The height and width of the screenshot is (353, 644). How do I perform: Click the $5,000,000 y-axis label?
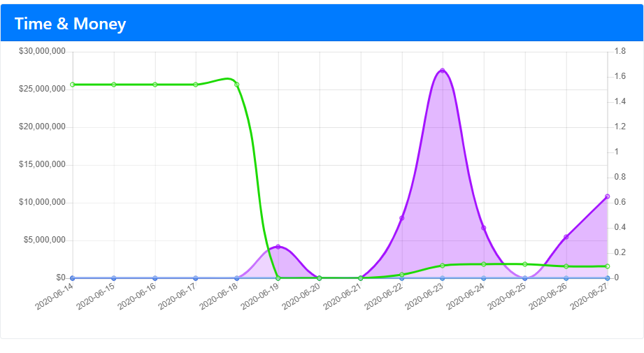tap(44, 240)
